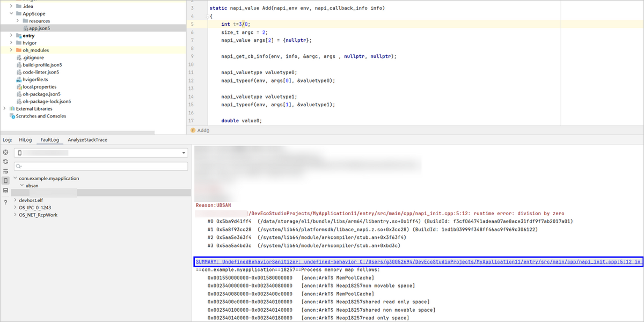Click the search magnifier icon in log filter
The height and width of the screenshot is (322, 644).
pyautogui.click(x=19, y=166)
